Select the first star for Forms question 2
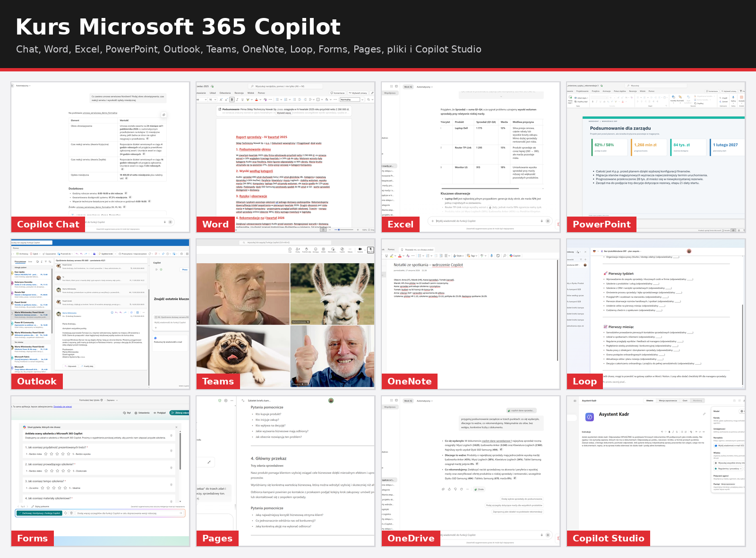This screenshot has width=756, height=558. coord(46,471)
